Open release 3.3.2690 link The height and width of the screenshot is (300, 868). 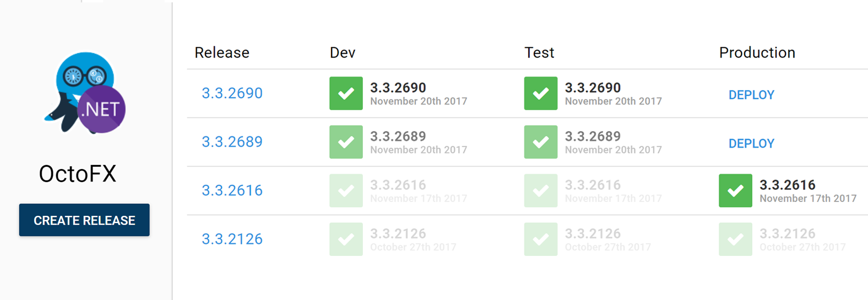(x=232, y=94)
